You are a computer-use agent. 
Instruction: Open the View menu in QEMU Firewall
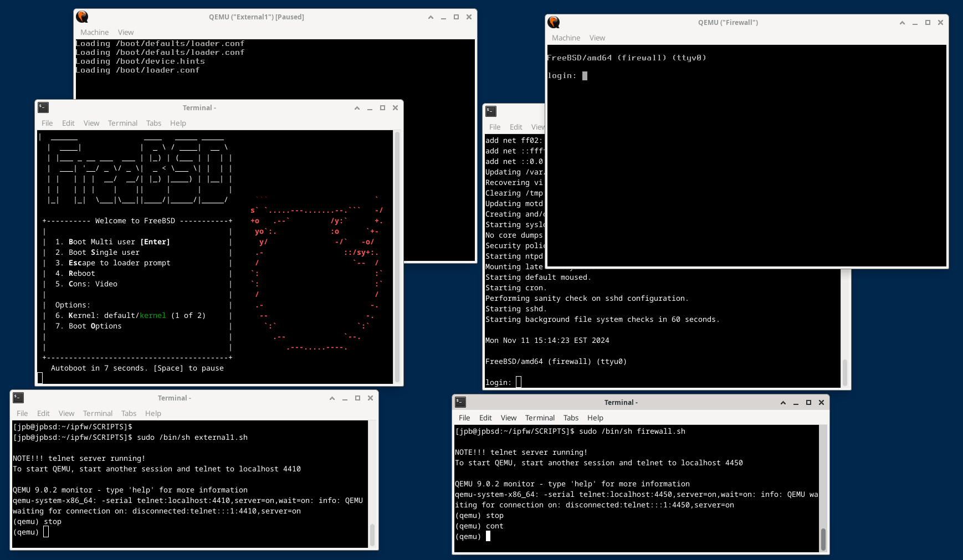(x=597, y=38)
